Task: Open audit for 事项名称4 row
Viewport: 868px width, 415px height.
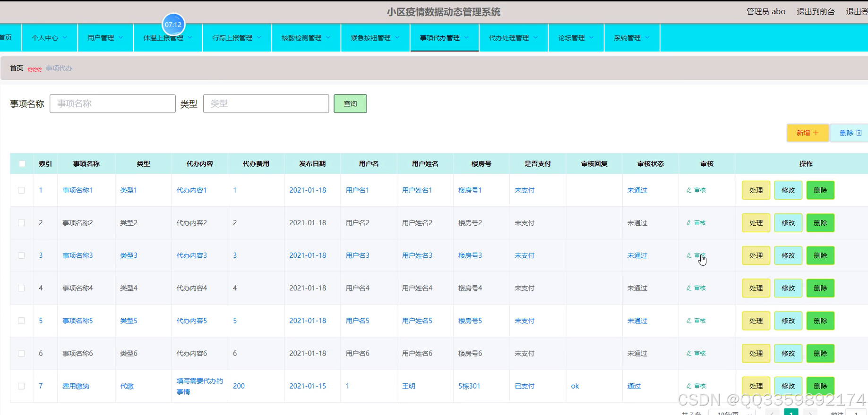Action: coord(696,288)
